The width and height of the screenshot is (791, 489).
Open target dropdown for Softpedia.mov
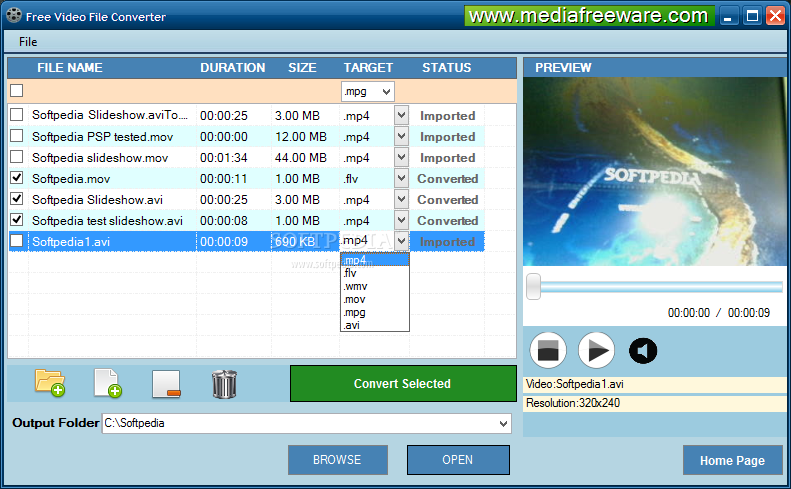pos(401,178)
